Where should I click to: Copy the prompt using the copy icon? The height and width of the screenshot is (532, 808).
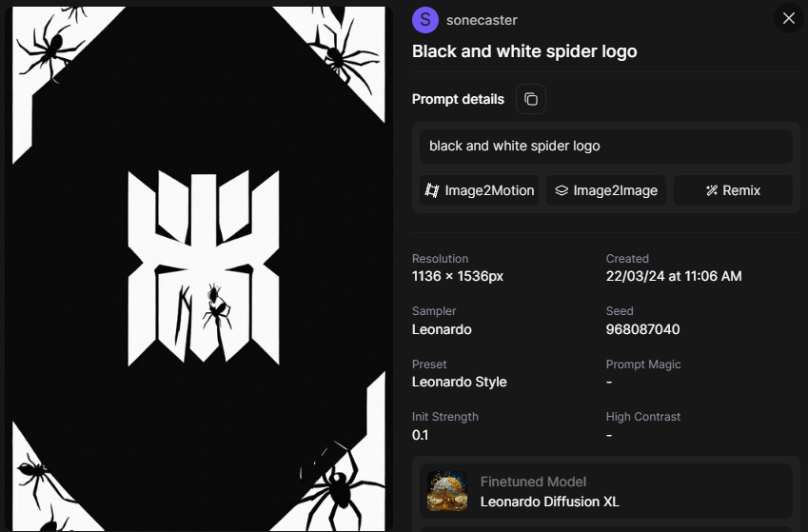[x=531, y=99]
